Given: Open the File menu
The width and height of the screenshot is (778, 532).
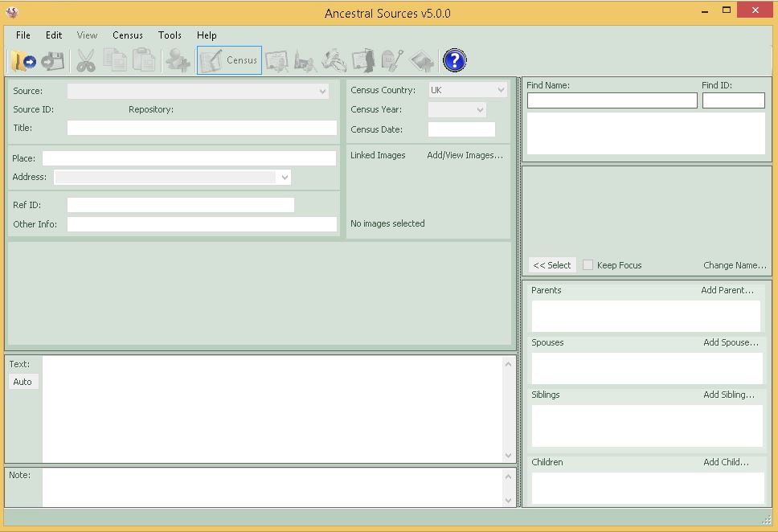Looking at the screenshot, I should tap(23, 35).
